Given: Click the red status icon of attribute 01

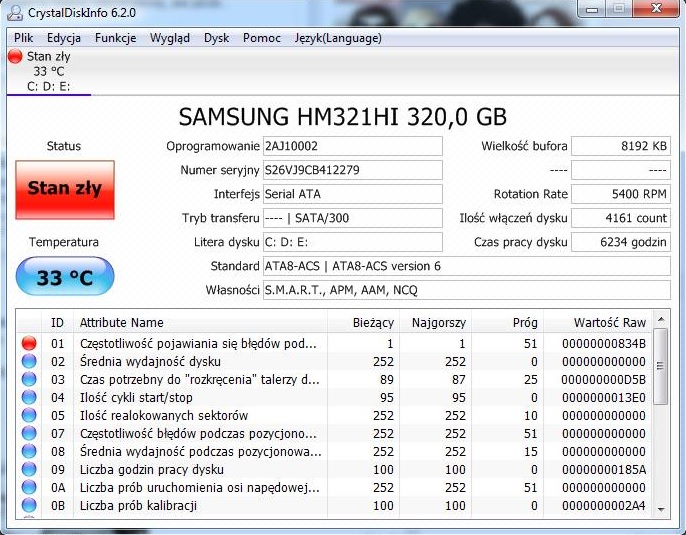Looking at the screenshot, I should [29, 343].
